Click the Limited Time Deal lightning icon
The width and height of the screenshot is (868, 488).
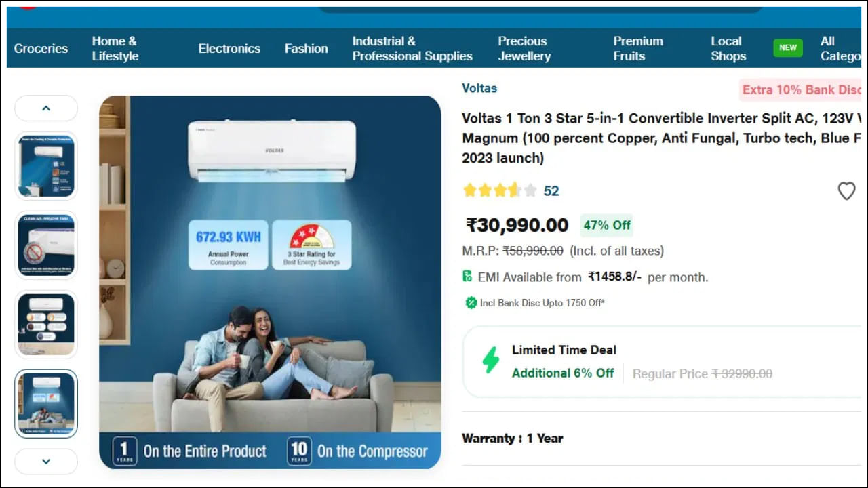tap(490, 361)
